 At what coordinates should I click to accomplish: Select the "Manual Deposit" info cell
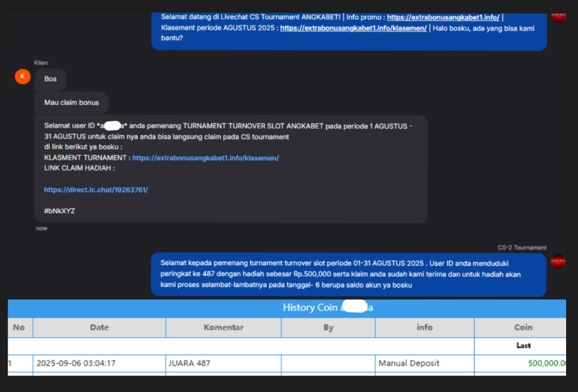tap(425, 363)
